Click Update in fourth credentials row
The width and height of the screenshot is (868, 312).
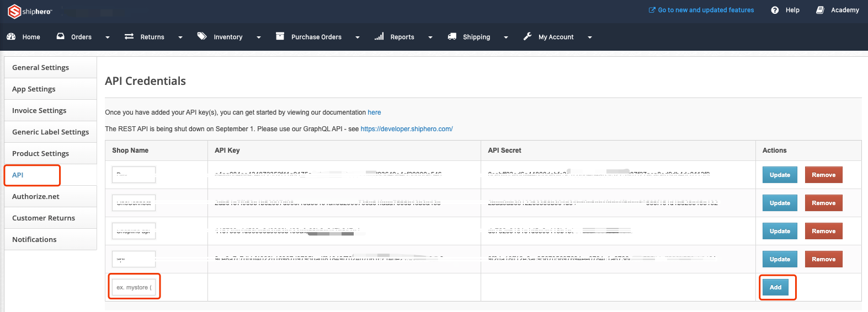click(x=780, y=259)
